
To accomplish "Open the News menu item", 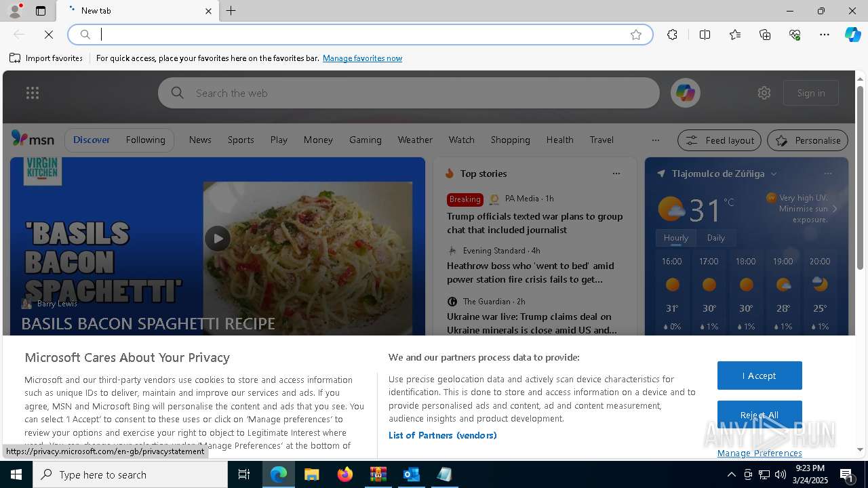I will tap(200, 140).
